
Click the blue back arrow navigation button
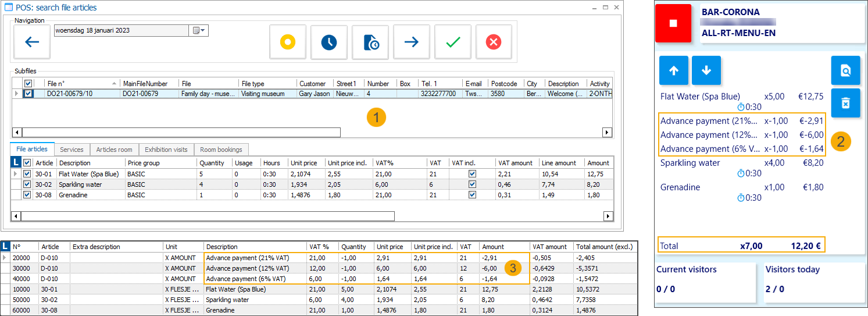[32, 42]
